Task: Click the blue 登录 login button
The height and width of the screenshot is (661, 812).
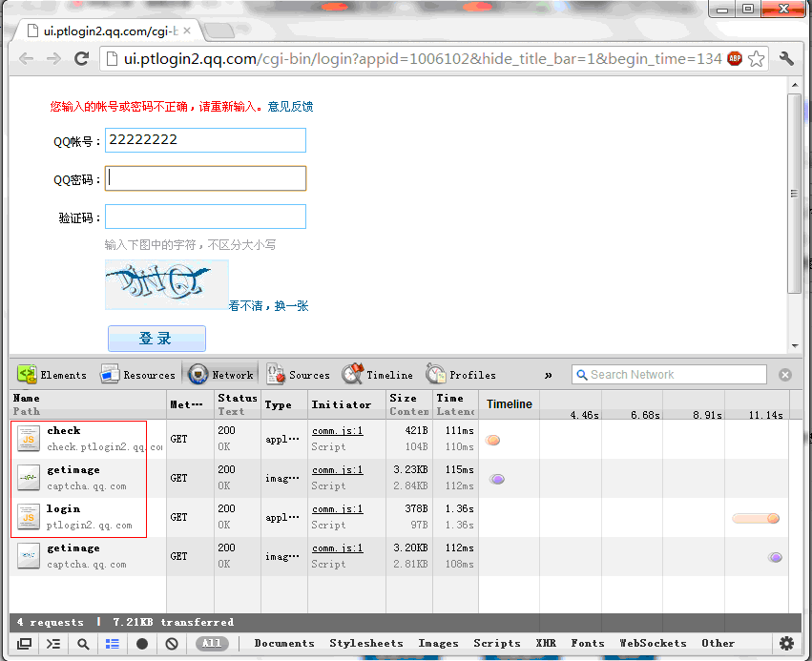Action: [156, 339]
